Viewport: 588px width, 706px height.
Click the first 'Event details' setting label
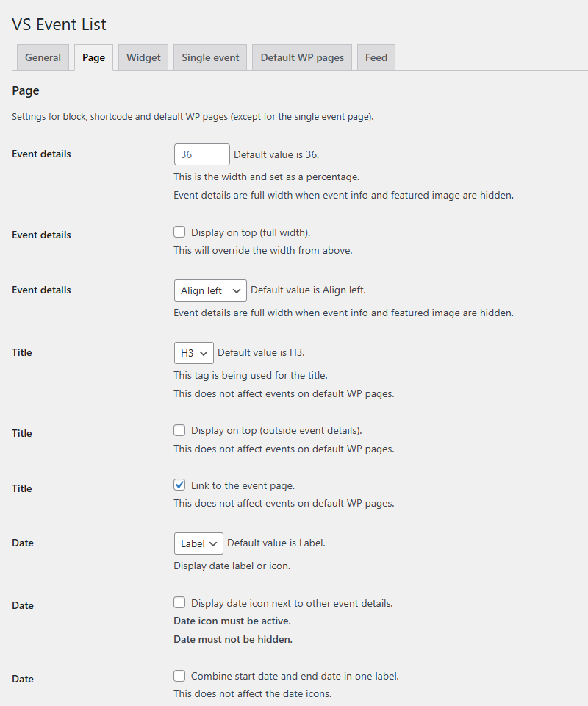40,154
